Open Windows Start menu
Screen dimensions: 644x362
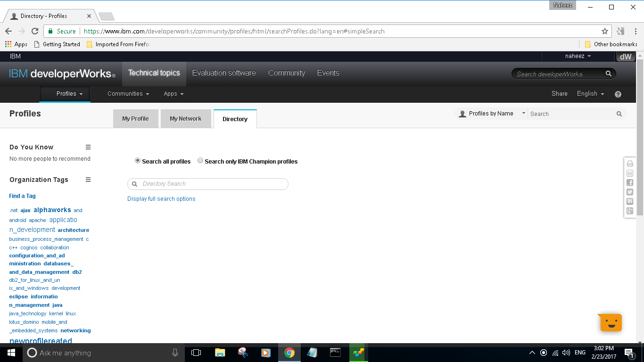[x=11, y=353]
